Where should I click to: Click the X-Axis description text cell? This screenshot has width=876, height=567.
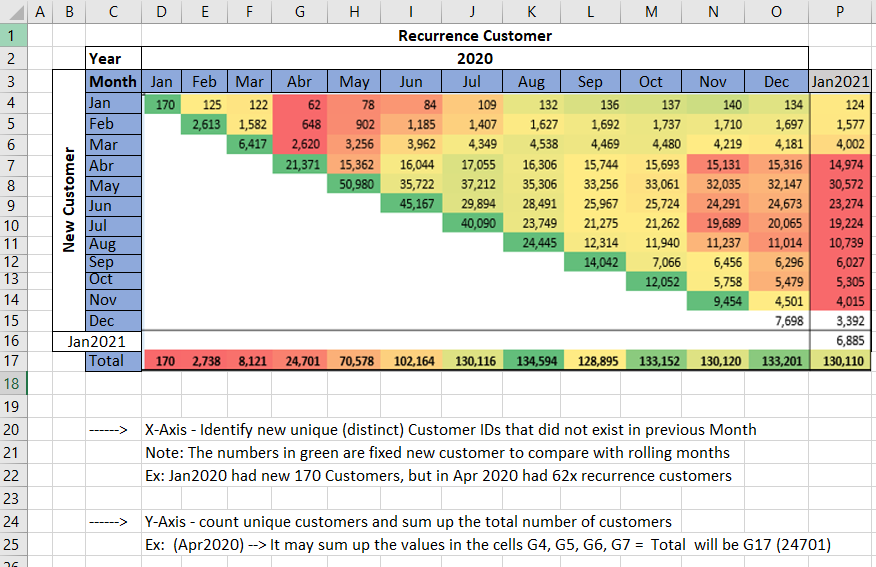click(x=450, y=430)
